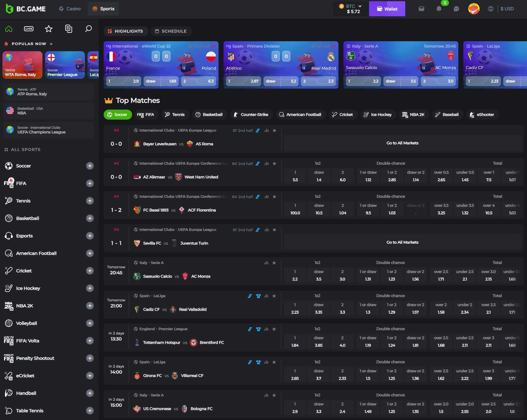Select the Tennis top matches filter
The width and height of the screenshot is (527, 420).
pyautogui.click(x=175, y=115)
